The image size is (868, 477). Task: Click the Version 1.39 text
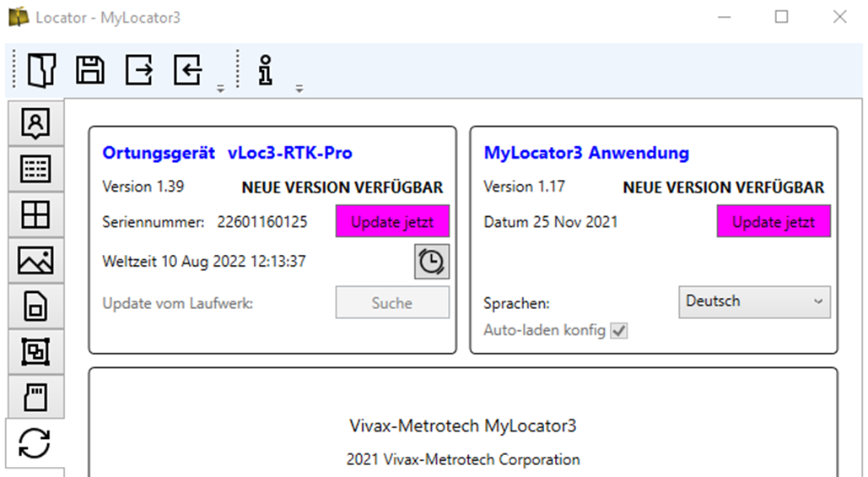tap(143, 187)
